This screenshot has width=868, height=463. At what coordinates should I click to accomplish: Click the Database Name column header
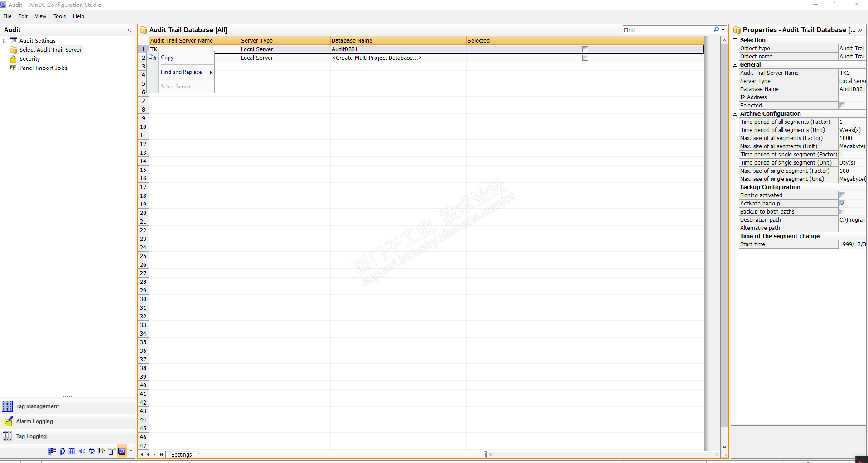(398, 40)
